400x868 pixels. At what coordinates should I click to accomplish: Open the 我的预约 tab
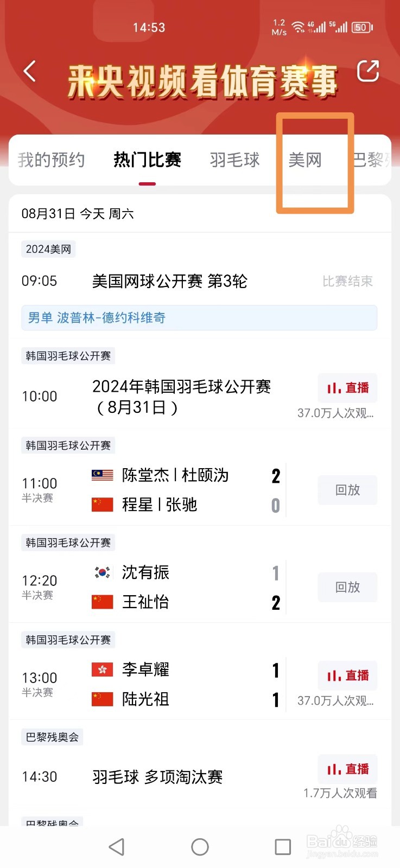pyautogui.click(x=51, y=160)
